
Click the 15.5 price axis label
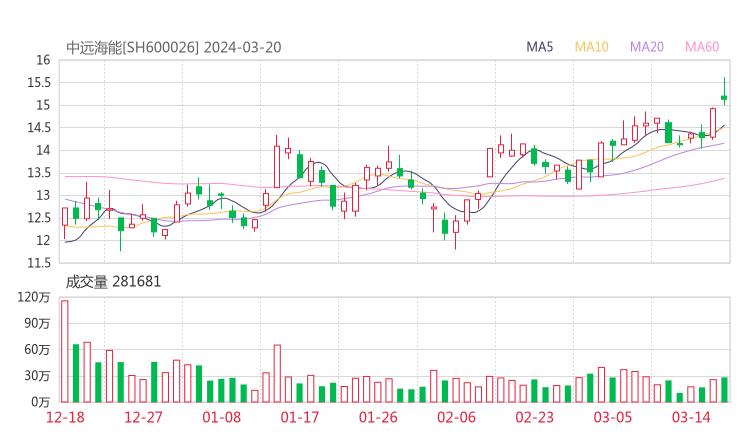pyautogui.click(x=39, y=83)
